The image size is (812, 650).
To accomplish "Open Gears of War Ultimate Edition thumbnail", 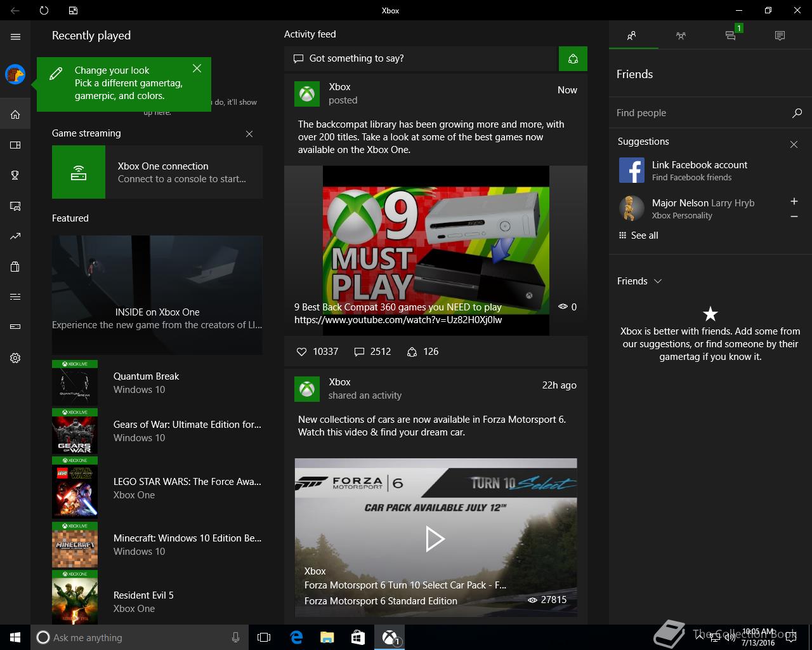I will point(75,432).
